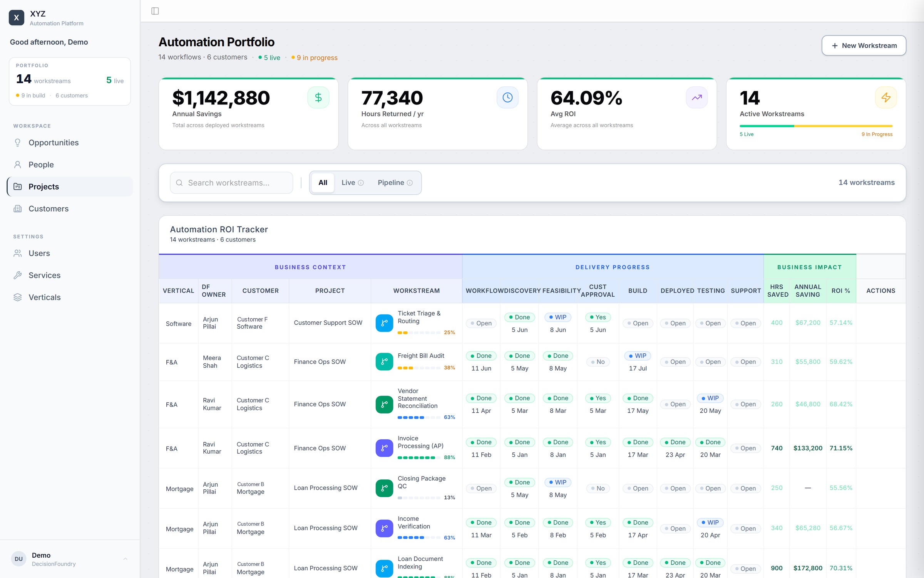Click the lightning bolt Active Workstreams icon

pyautogui.click(x=886, y=97)
